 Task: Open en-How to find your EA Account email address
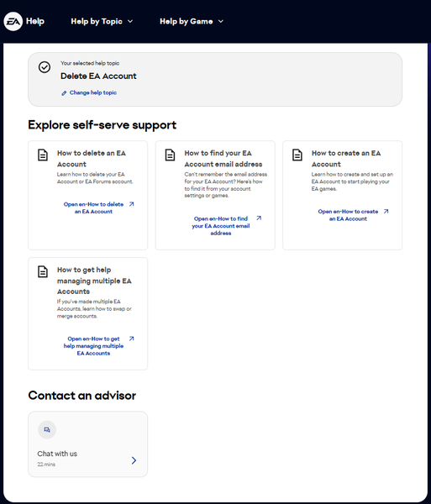(221, 226)
